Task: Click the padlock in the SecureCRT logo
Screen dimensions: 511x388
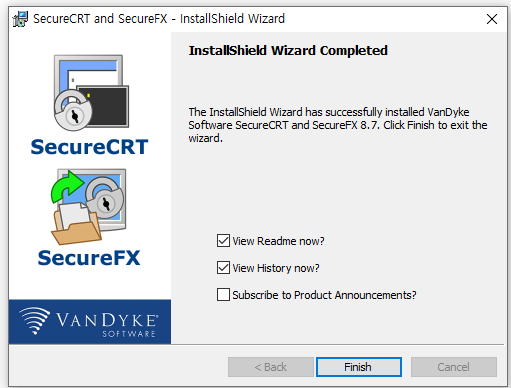Action: pyautogui.click(x=73, y=110)
